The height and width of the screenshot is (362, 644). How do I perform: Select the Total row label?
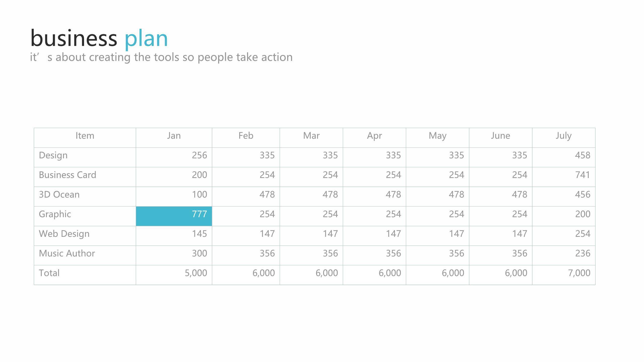coord(49,273)
